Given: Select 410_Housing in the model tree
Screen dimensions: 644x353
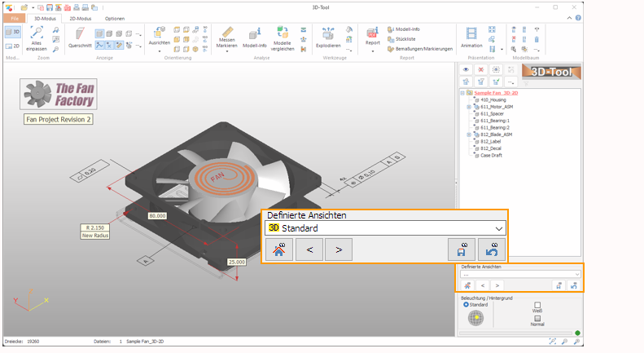Looking at the screenshot, I should tap(494, 99).
